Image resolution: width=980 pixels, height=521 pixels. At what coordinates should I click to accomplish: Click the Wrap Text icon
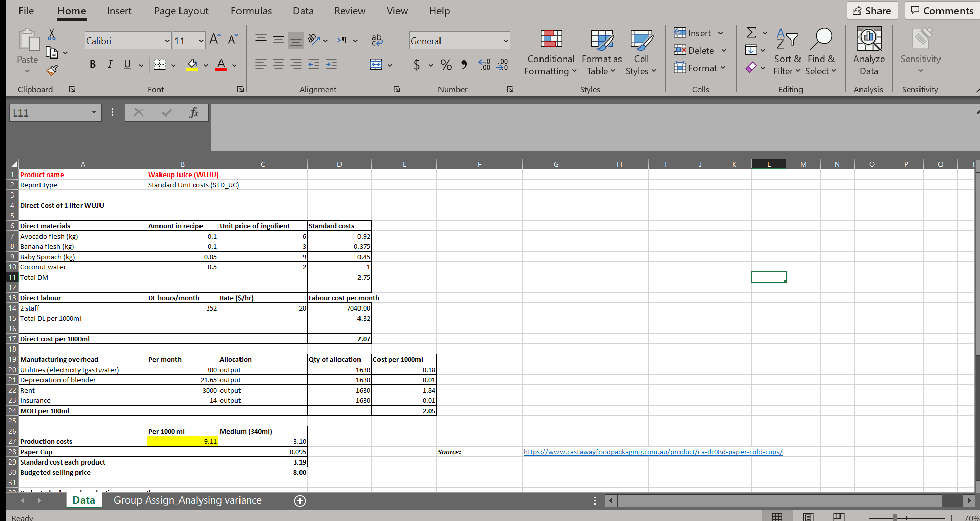(x=377, y=40)
